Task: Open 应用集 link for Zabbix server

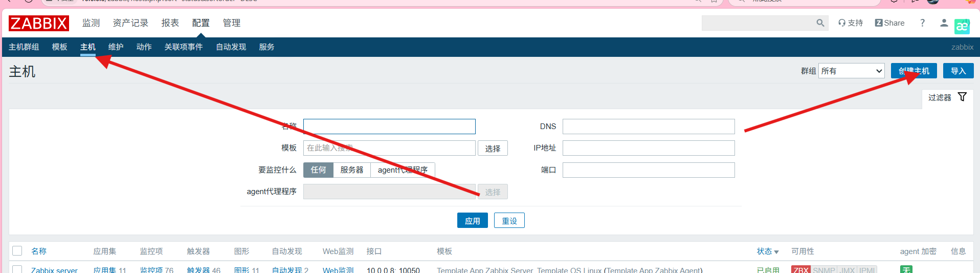Action: (105, 270)
